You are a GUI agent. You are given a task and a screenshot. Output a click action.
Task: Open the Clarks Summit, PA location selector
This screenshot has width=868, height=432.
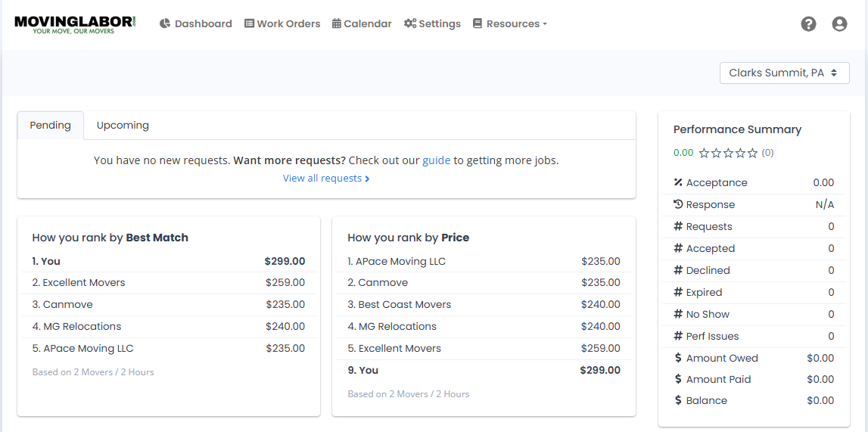(785, 73)
